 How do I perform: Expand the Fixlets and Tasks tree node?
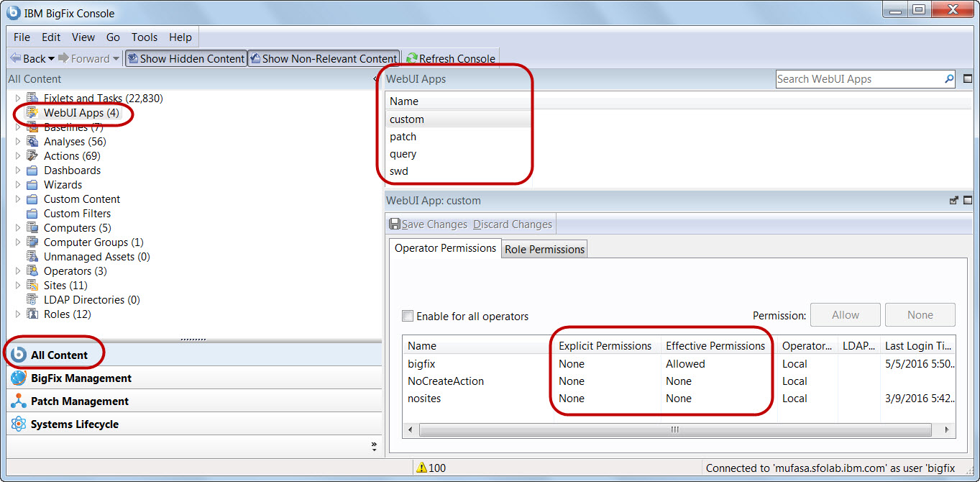[x=17, y=98]
